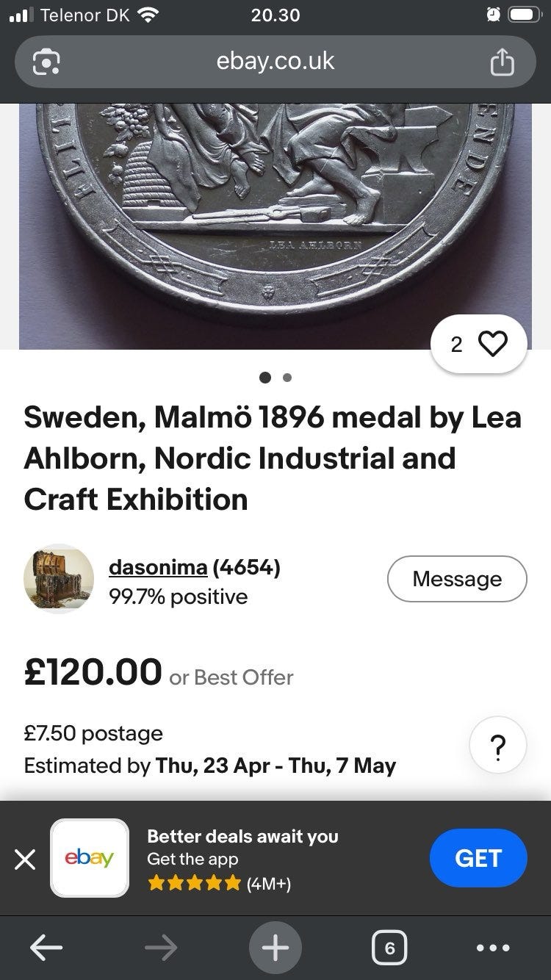Open the three-dot browser menu

tap(491, 948)
